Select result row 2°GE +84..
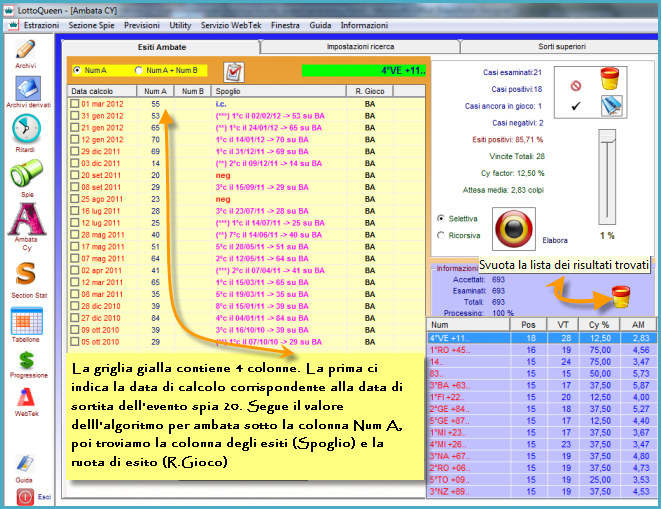Screen dimensions: 661x509 (x=542, y=409)
